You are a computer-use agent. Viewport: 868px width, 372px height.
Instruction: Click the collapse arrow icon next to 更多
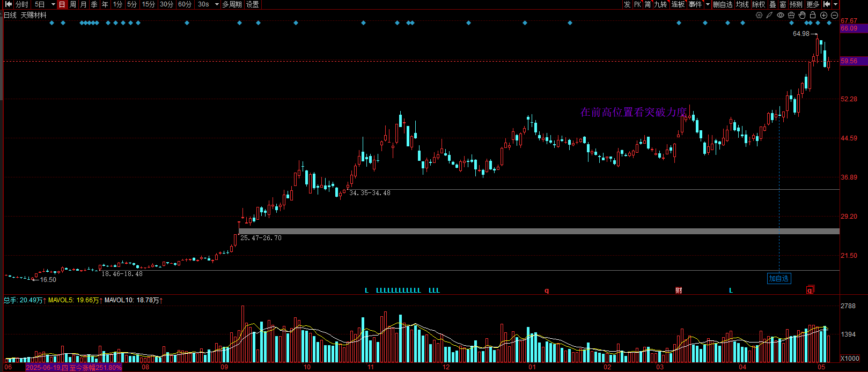827,4
